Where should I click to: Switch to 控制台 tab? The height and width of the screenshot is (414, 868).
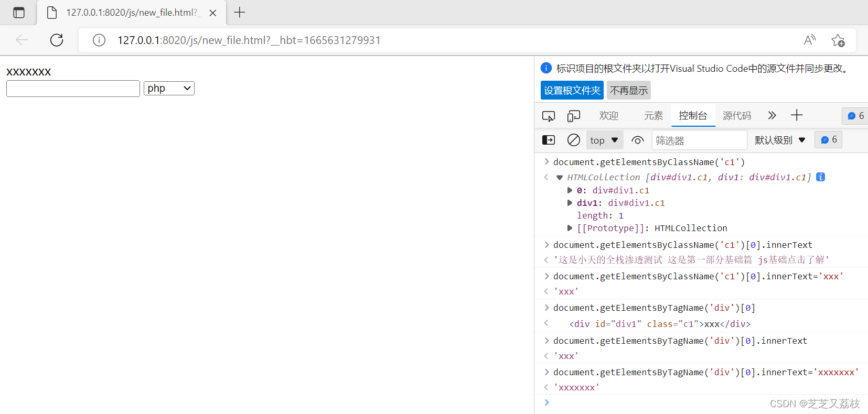pyautogui.click(x=693, y=116)
